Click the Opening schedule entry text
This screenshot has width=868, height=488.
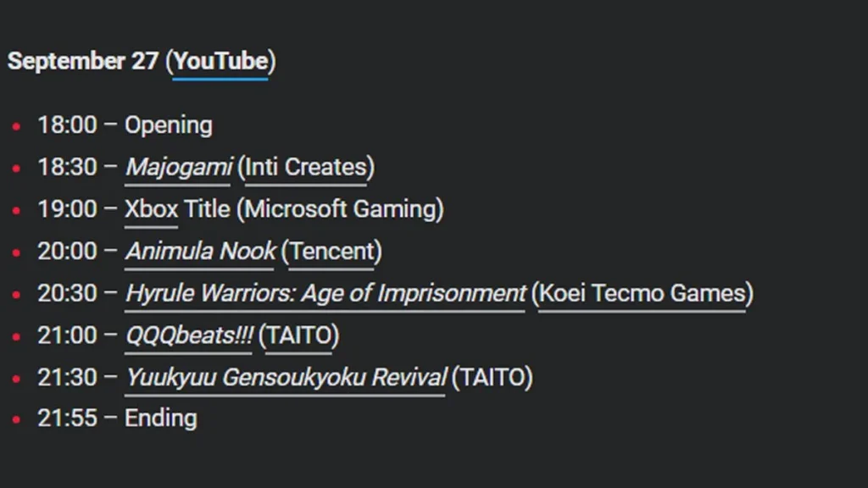[169, 125]
